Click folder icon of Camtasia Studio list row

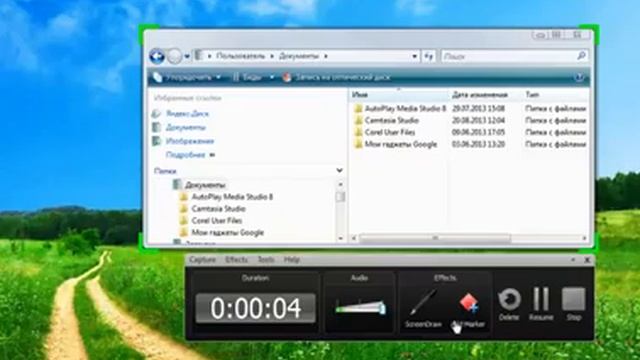358,120
